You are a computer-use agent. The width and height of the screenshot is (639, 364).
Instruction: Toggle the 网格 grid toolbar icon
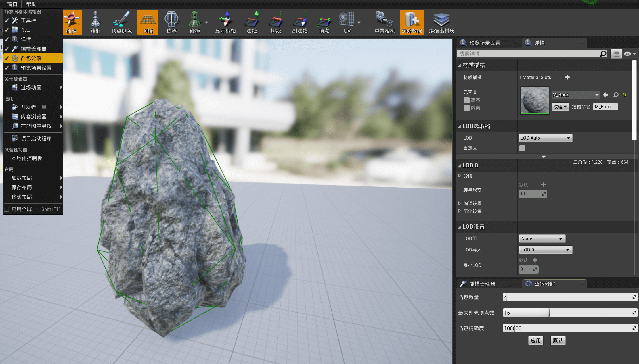click(x=148, y=22)
